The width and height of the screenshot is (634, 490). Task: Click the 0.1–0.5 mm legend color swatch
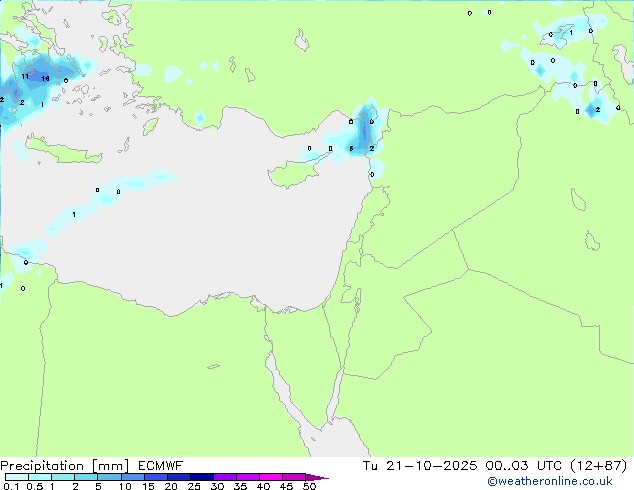[x=17, y=477]
